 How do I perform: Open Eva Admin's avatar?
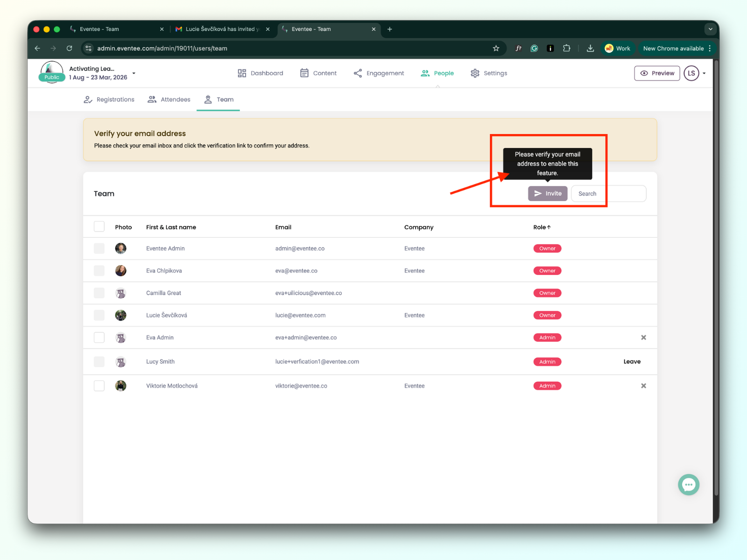pos(120,337)
